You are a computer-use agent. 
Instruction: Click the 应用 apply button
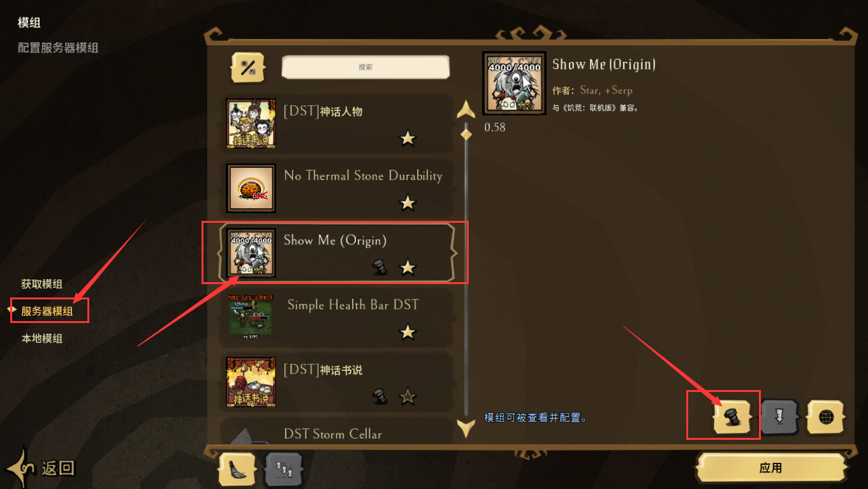pos(771,468)
